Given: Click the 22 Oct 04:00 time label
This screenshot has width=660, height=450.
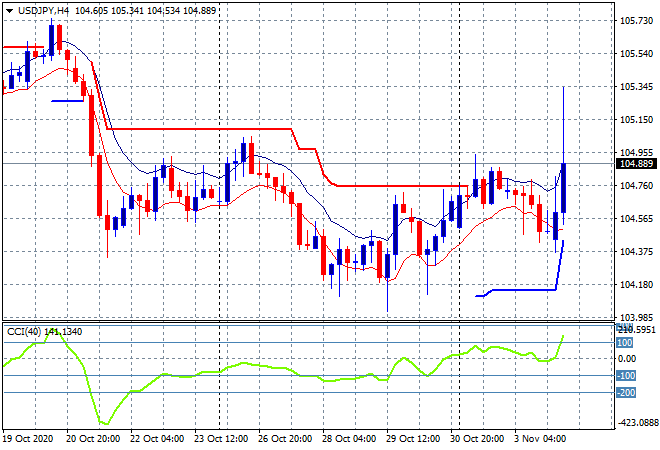Looking at the screenshot, I should pyautogui.click(x=157, y=439).
